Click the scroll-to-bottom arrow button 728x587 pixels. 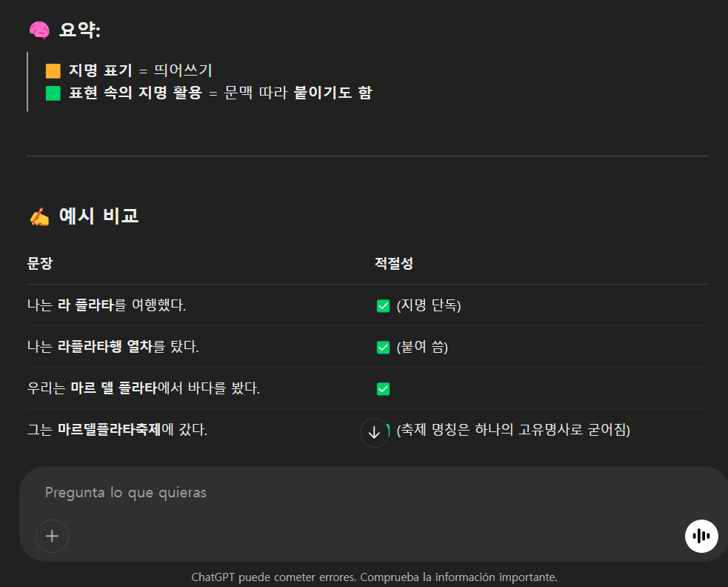[x=374, y=432]
